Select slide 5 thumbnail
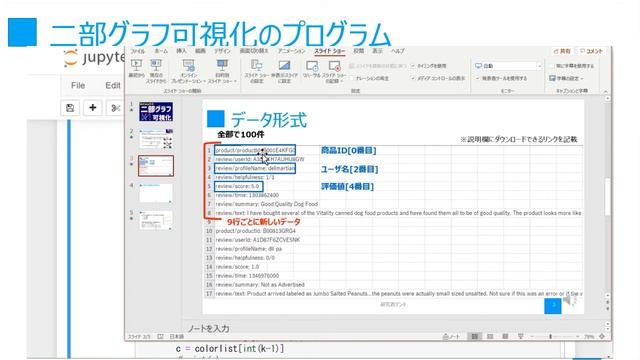Image resolution: width=640 pixels, height=360 pixels. click(x=156, y=220)
